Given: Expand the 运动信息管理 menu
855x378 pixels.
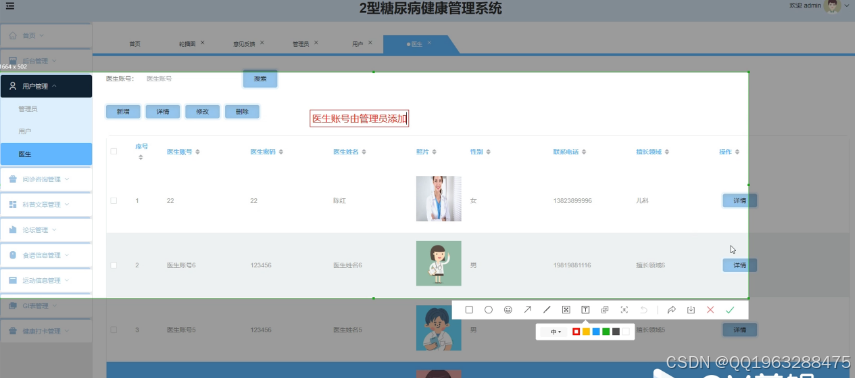Looking at the screenshot, I should (46, 280).
